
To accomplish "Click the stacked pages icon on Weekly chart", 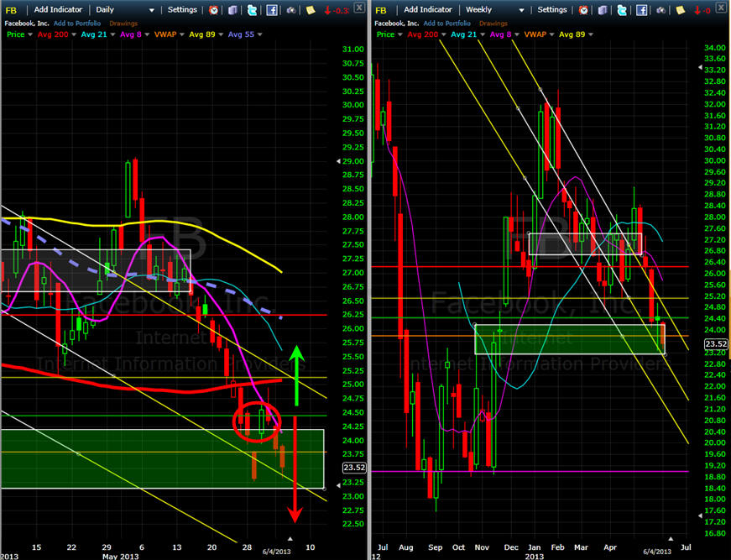I will coord(603,10).
